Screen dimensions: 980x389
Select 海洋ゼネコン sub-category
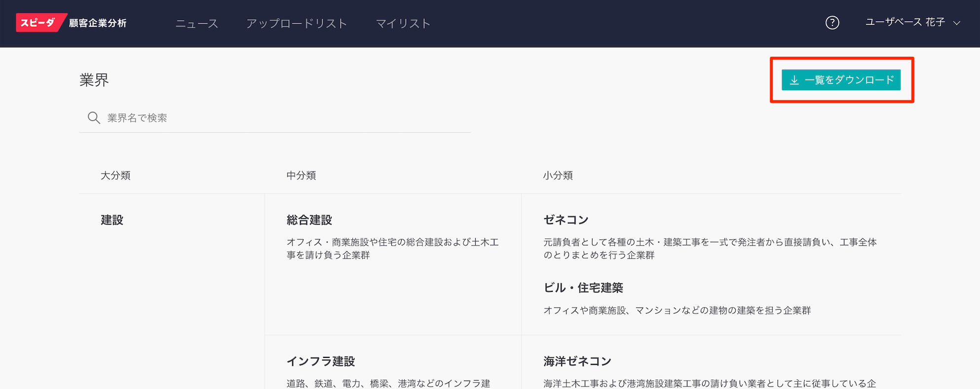click(577, 361)
